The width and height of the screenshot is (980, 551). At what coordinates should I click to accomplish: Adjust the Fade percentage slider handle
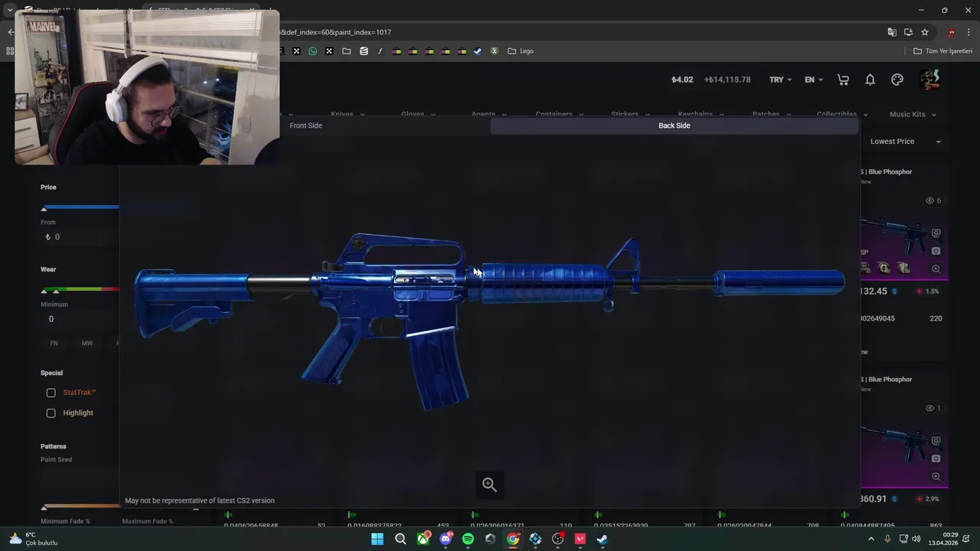coord(44,507)
